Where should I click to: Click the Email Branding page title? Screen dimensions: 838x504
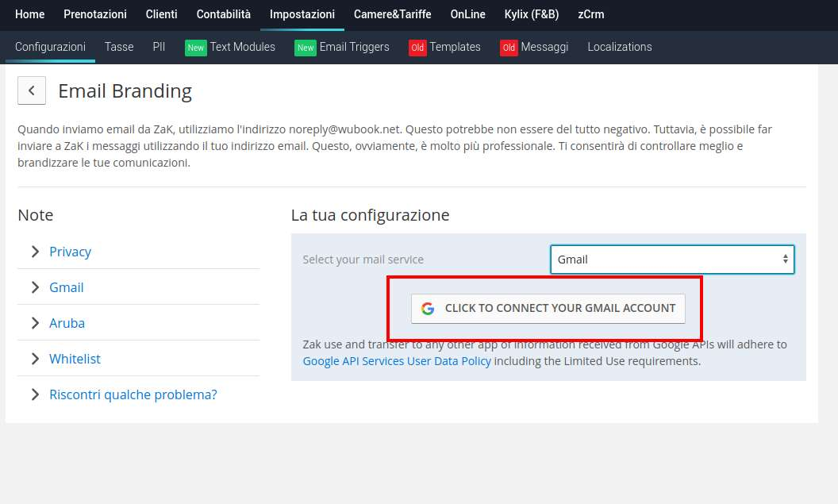point(125,91)
